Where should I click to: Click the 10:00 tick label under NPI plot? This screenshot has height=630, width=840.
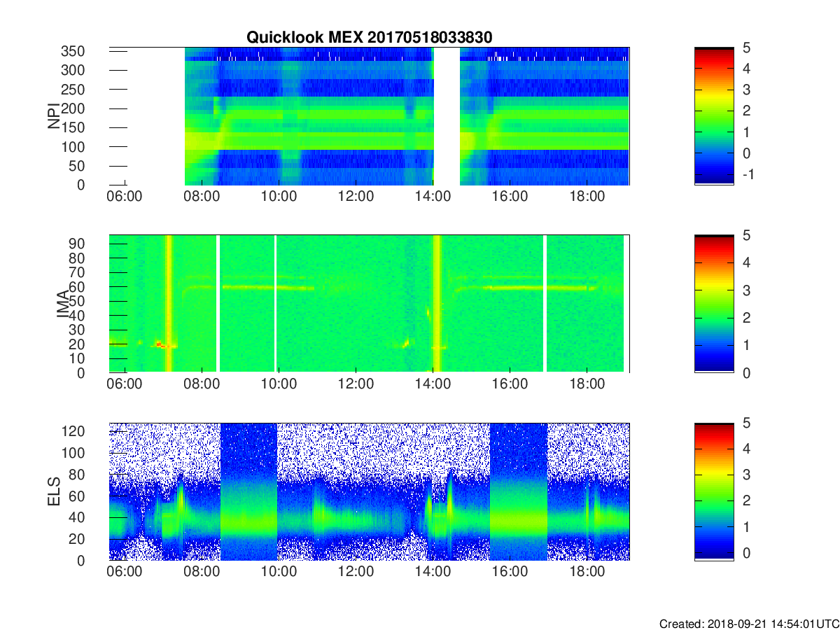tap(279, 197)
